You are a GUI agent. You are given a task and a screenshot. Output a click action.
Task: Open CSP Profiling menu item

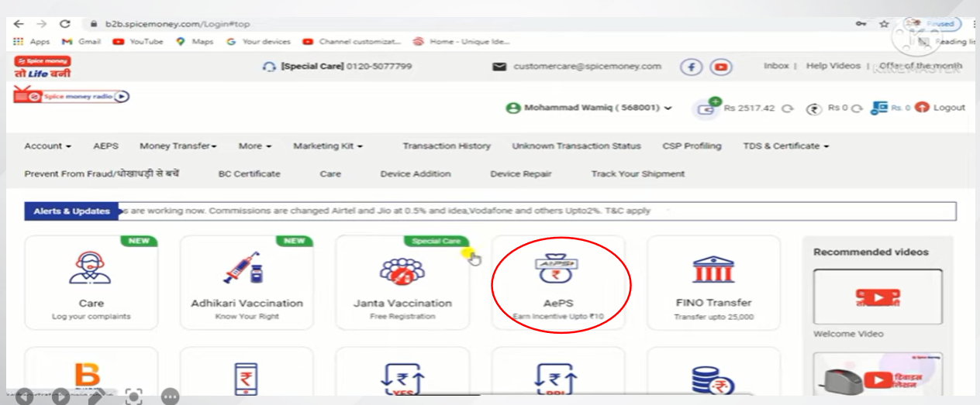[692, 146]
